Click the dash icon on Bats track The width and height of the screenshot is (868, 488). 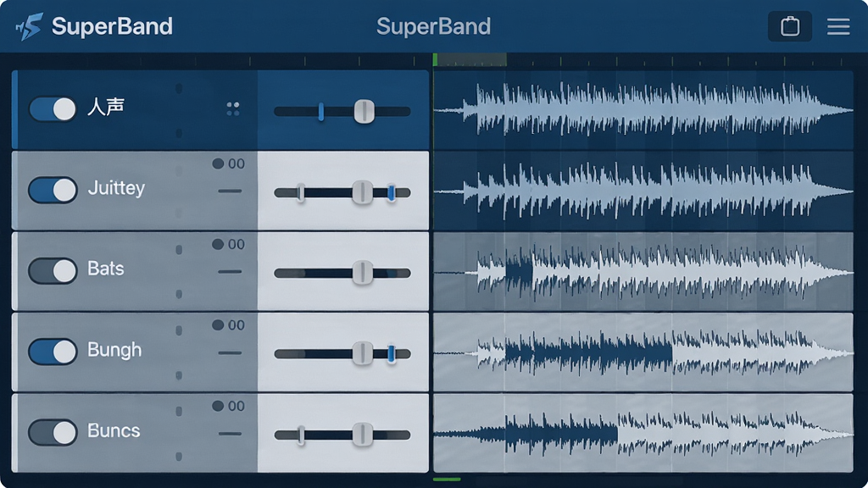click(230, 272)
